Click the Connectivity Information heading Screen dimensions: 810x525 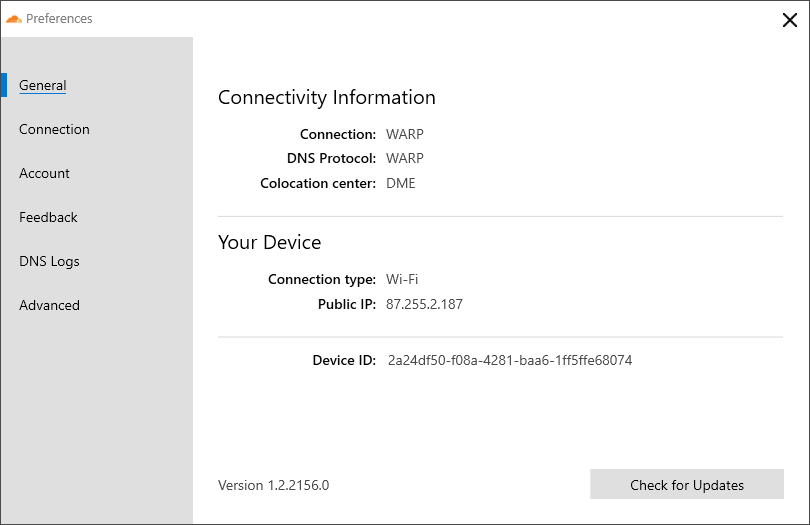click(326, 98)
